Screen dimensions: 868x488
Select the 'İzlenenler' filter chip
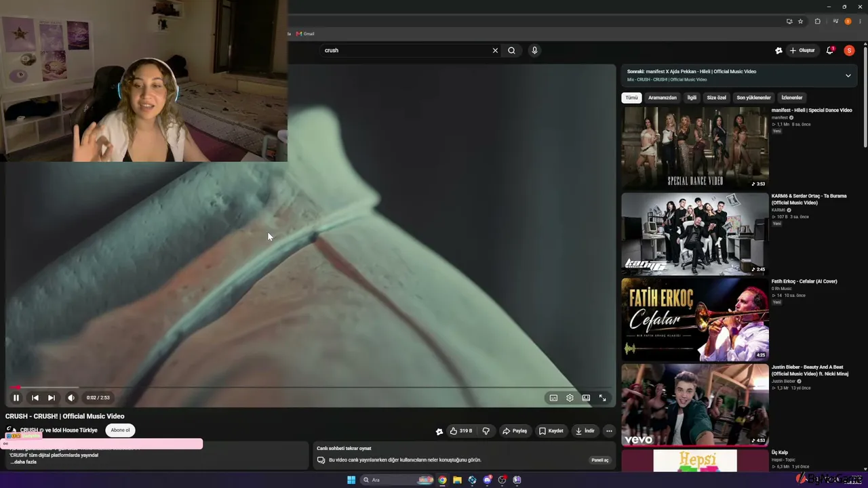(x=791, y=98)
